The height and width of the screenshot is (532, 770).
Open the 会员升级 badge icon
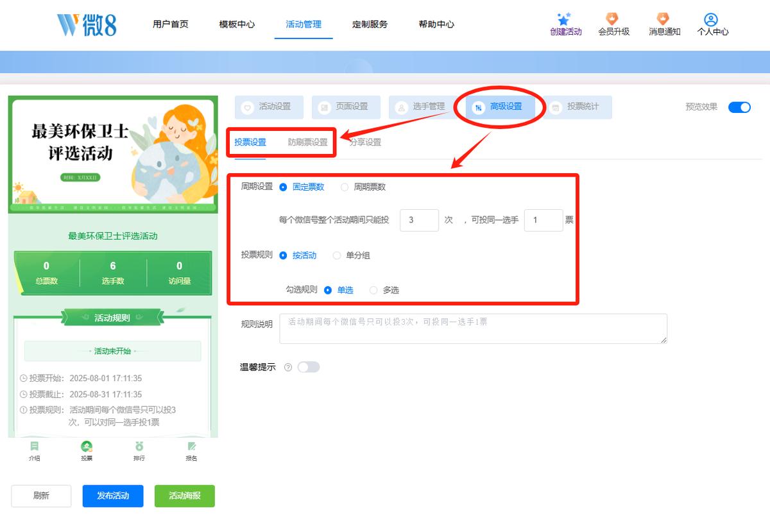coord(613,19)
